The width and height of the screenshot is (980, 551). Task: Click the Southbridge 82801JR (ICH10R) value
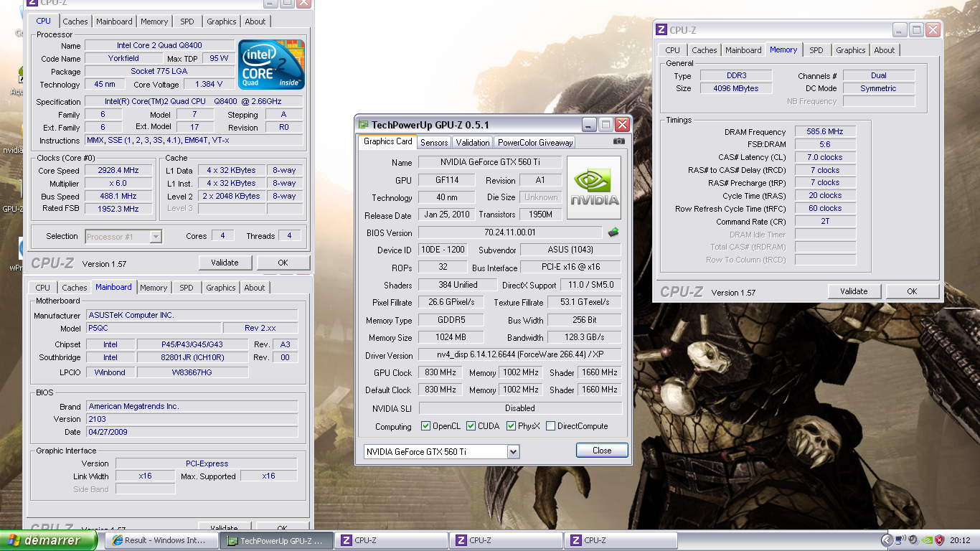pyautogui.click(x=192, y=357)
